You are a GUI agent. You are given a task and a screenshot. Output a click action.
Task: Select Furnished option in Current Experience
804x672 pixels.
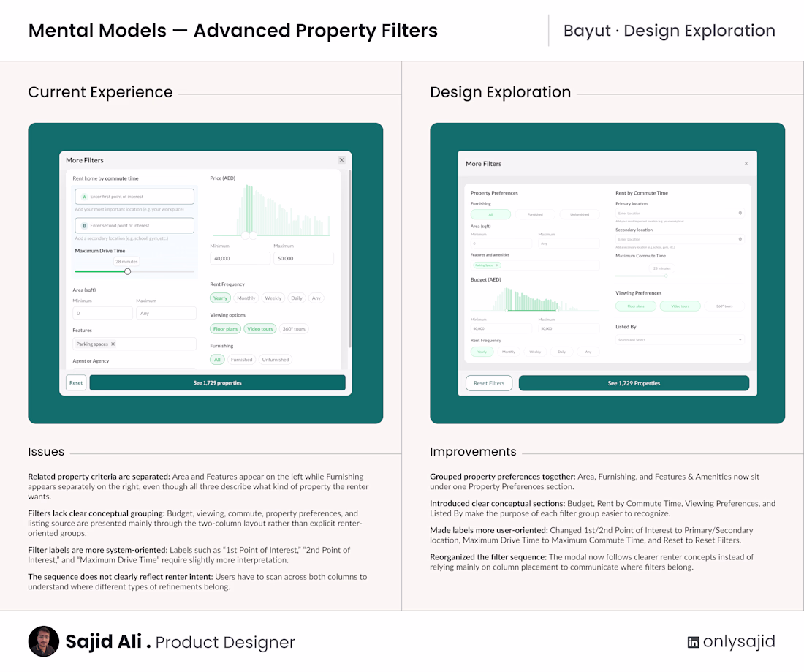(241, 360)
